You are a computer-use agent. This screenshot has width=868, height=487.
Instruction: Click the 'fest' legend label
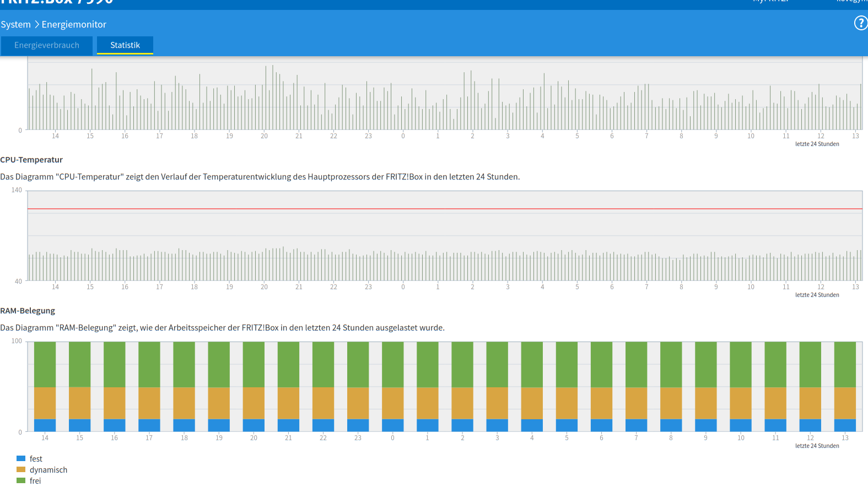[36, 459]
